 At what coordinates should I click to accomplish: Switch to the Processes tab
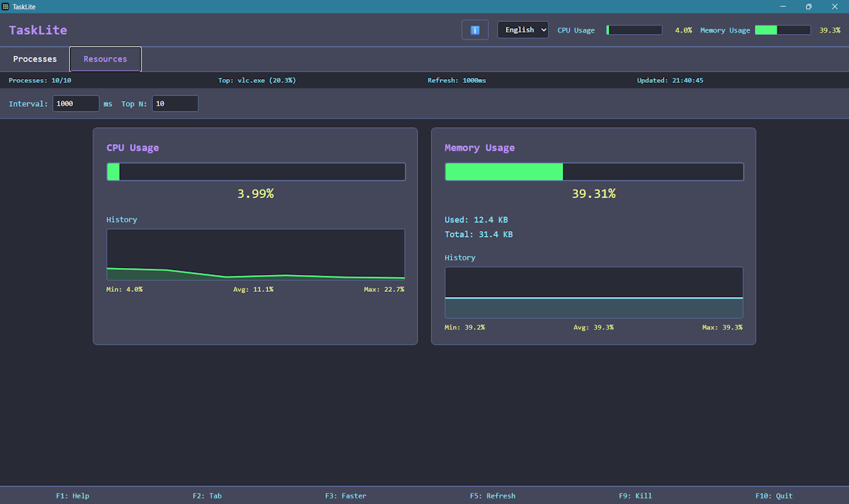pos(35,59)
